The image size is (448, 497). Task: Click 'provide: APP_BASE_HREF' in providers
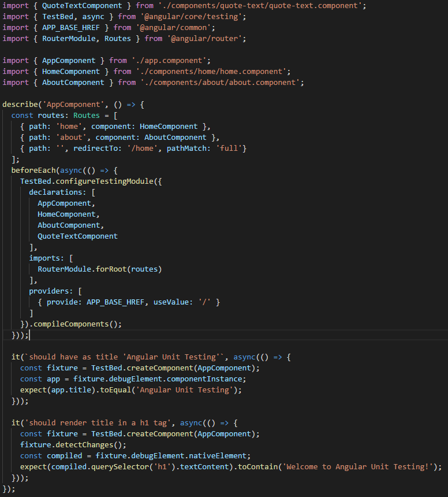pyautogui.click(x=95, y=302)
